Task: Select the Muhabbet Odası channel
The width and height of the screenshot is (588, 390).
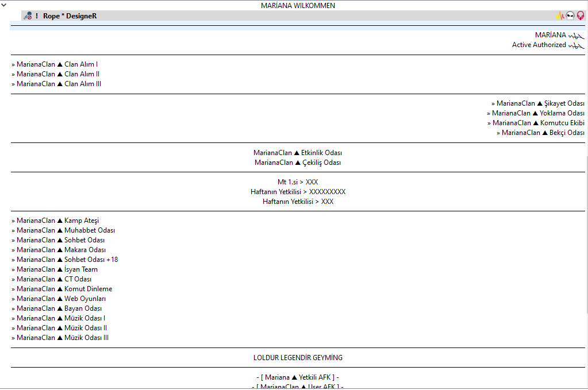Action: coord(63,230)
